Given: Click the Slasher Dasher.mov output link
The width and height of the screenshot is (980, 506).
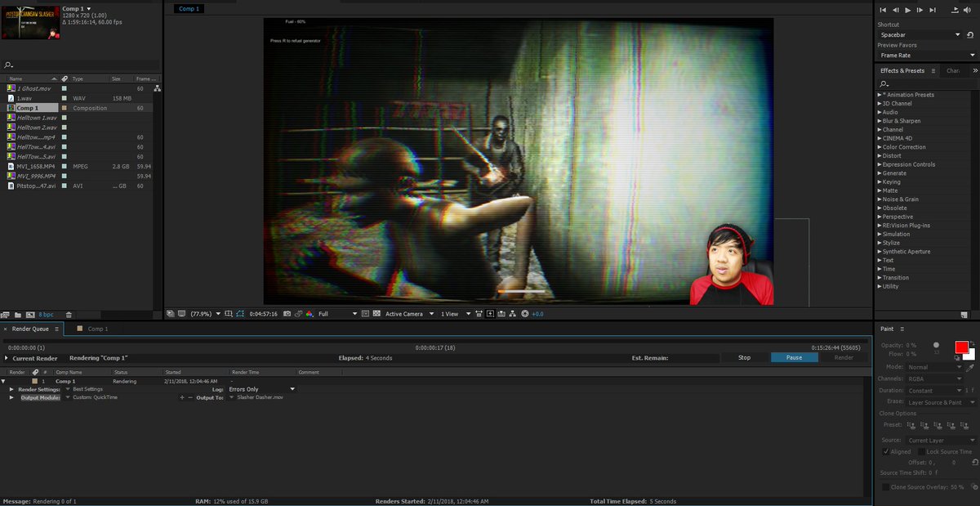Looking at the screenshot, I should 260,397.
